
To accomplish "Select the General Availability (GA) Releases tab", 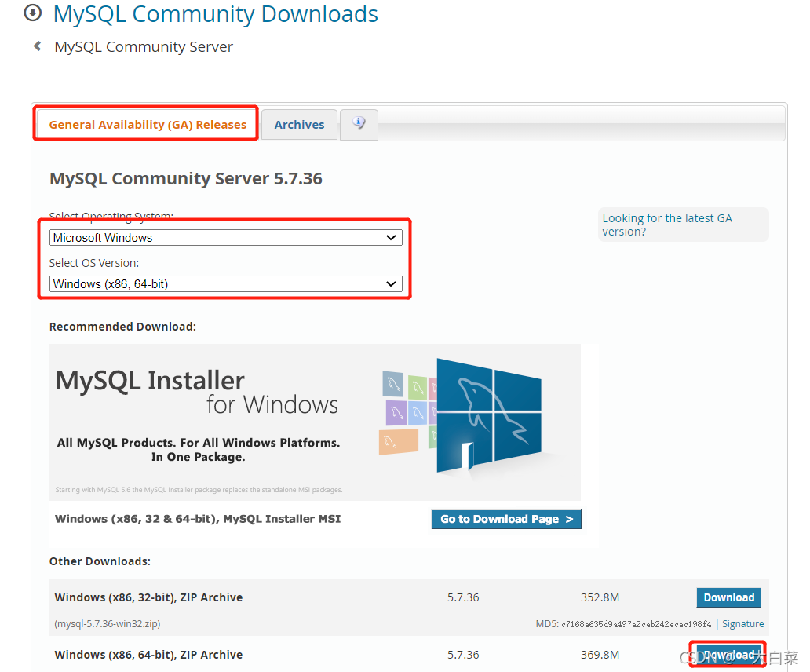I will (148, 125).
